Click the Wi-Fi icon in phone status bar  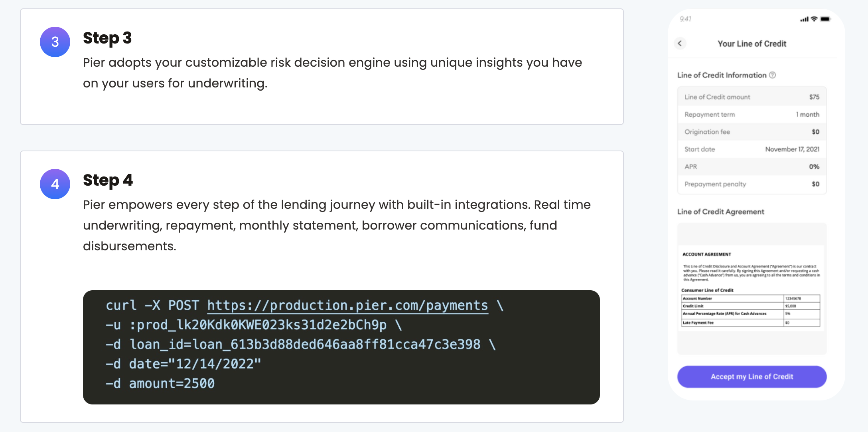(814, 19)
